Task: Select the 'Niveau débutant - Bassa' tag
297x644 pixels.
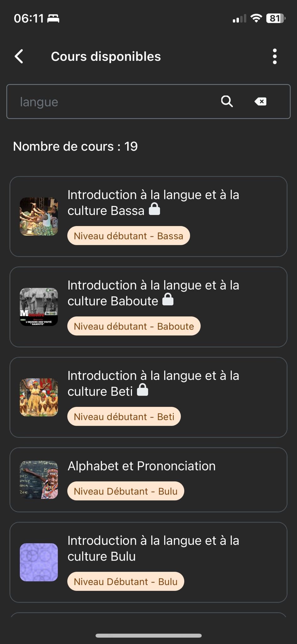Action: click(x=128, y=236)
